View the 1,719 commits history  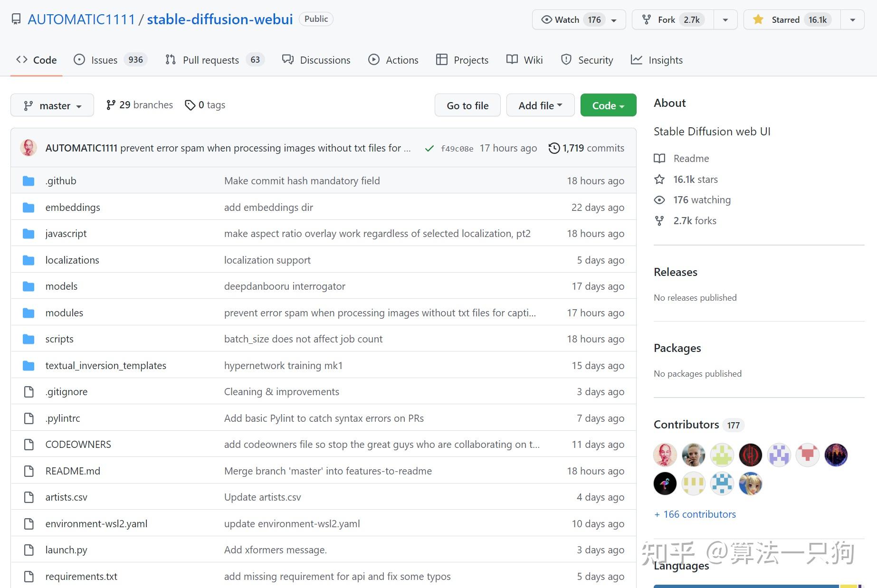click(586, 148)
